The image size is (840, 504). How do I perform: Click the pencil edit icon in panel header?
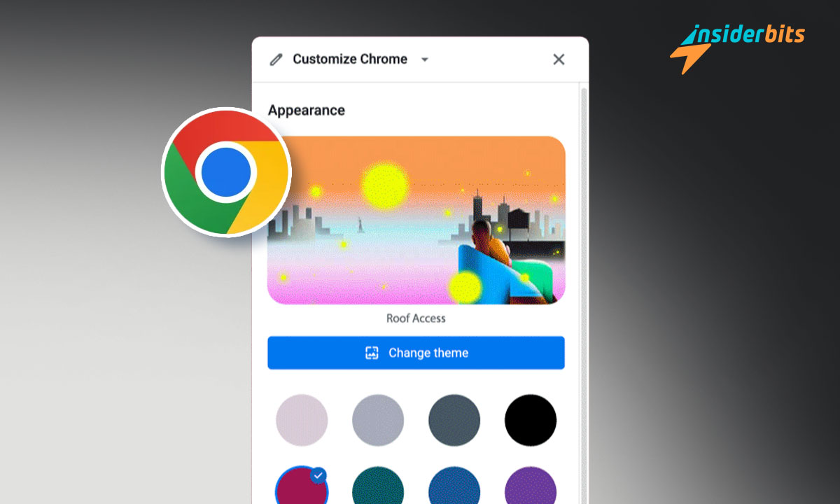276,59
